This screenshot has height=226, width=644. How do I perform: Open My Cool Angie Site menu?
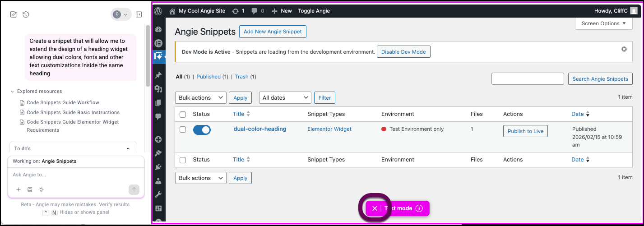[197, 11]
